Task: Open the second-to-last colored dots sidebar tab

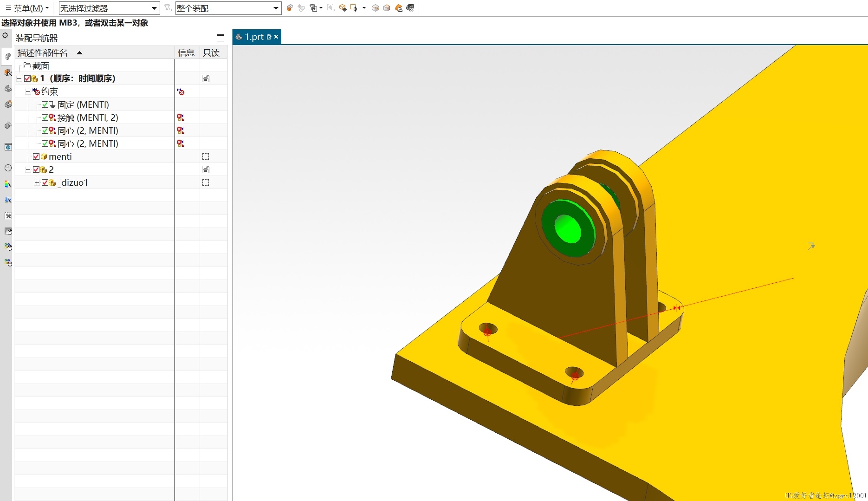Action: pyautogui.click(x=7, y=247)
